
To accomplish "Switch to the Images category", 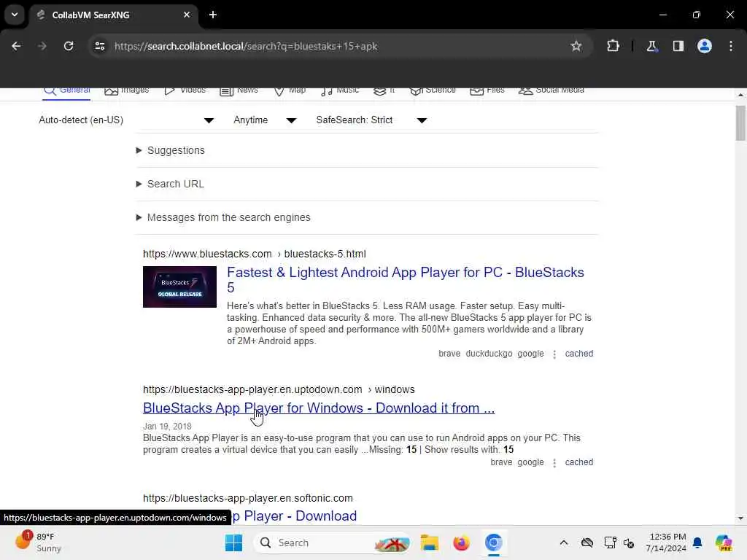I will (x=127, y=90).
